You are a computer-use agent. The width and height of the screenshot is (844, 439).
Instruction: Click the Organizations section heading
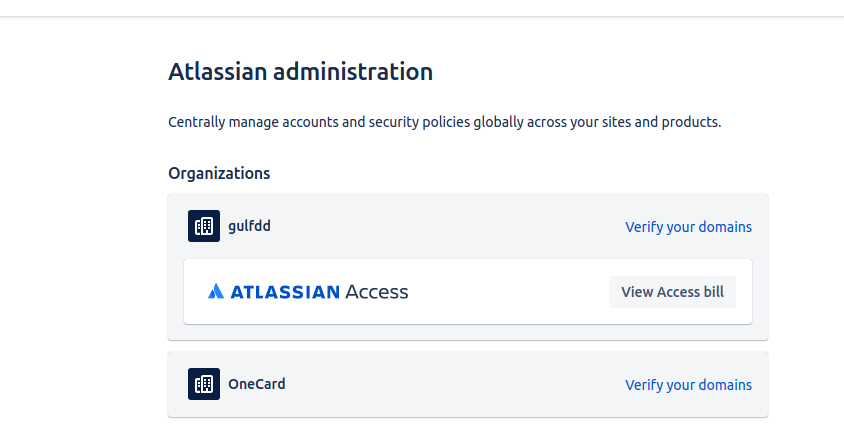pos(219,173)
